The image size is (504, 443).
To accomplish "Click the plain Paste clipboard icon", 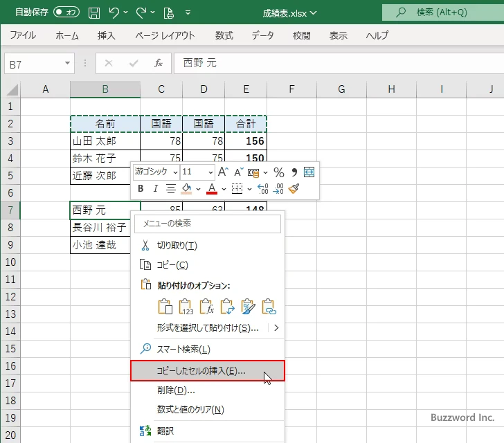I will [165, 307].
